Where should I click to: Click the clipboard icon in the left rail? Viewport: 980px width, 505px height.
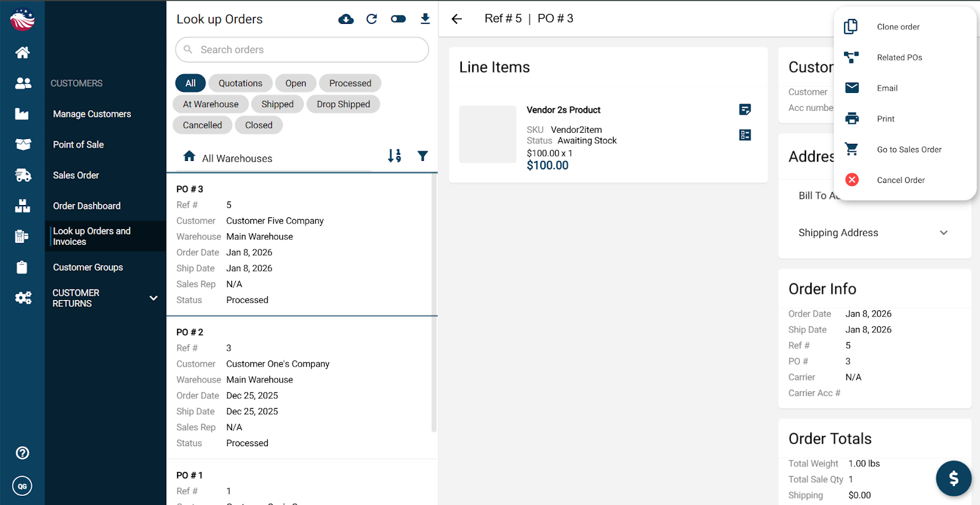point(22,267)
